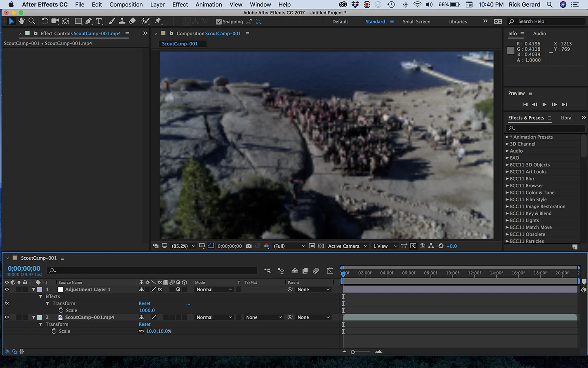The image size is (588, 368).
Task: Toggle the region of interest icon
Action: (x=312, y=246)
